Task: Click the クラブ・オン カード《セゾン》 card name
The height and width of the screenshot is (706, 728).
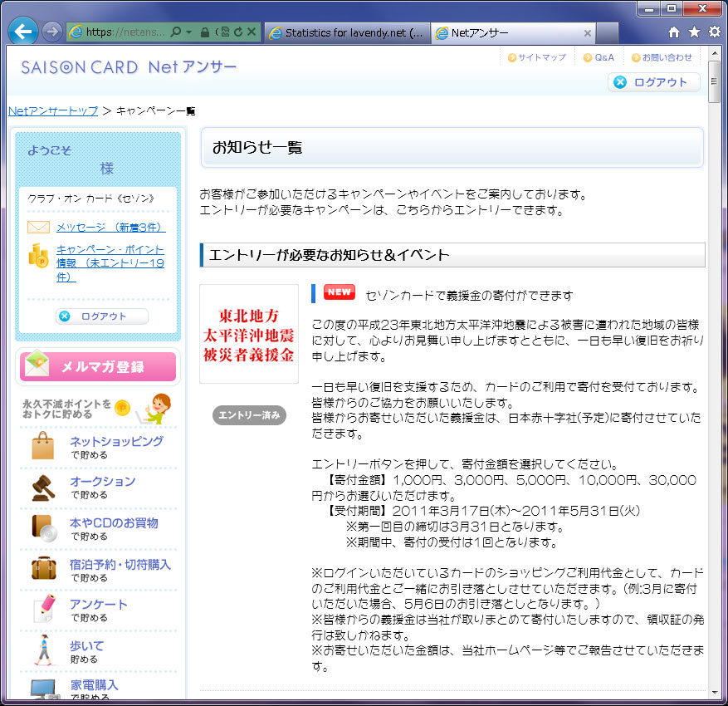Action: coord(91,199)
